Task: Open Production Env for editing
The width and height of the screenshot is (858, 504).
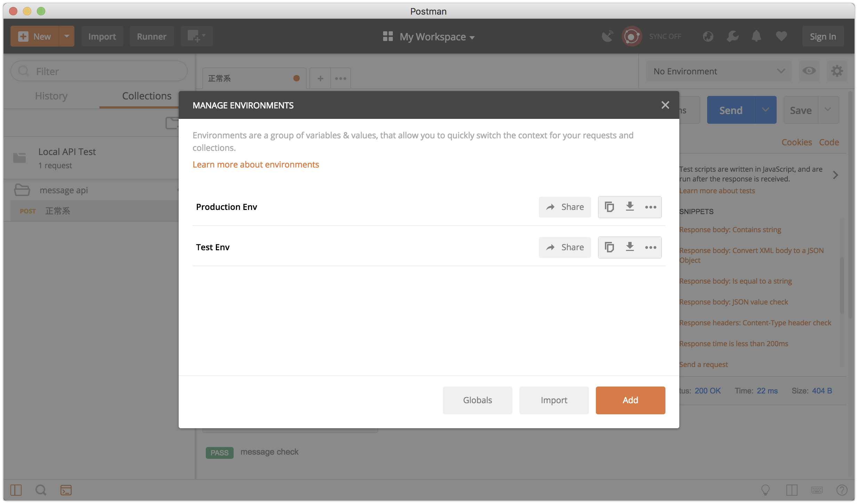Action: tap(226, 207)
